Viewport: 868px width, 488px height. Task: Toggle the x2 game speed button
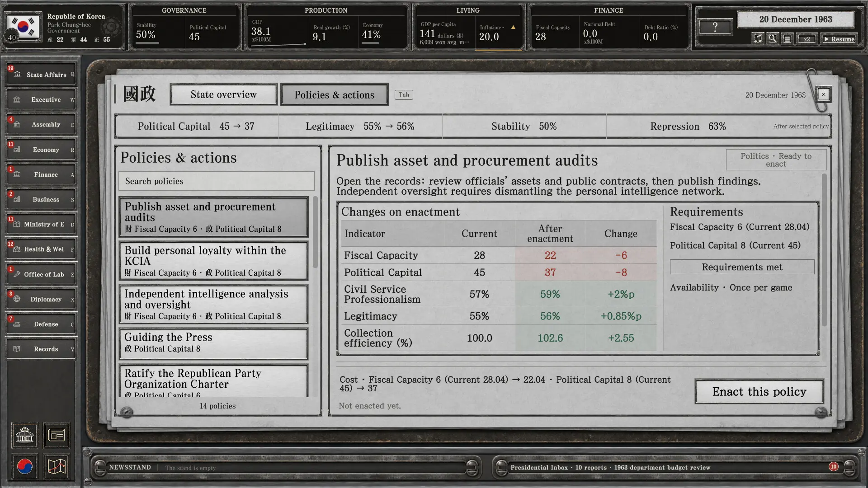[807, 39]
